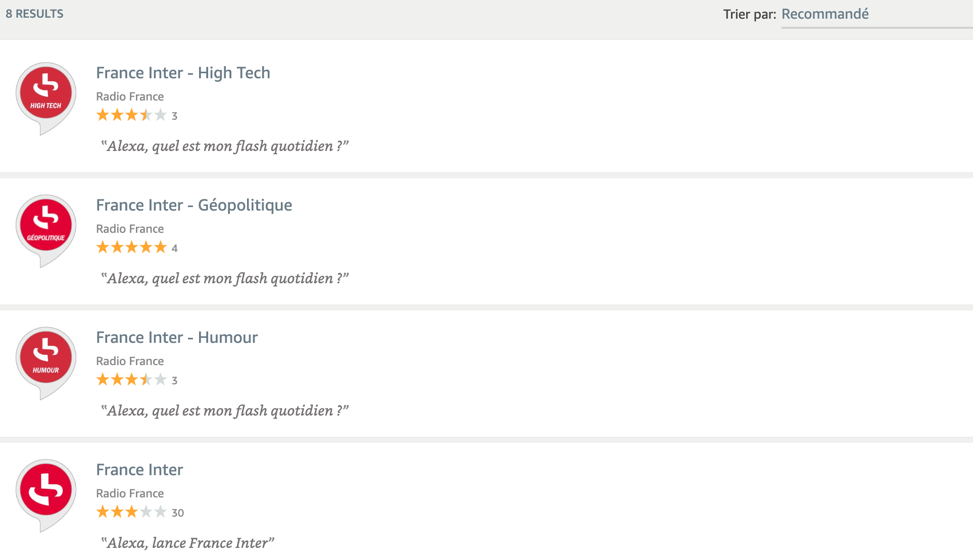The image size is (973, 560).
Task: Click the red Géopolitique skill icon
Action: [x=46, y=231]
